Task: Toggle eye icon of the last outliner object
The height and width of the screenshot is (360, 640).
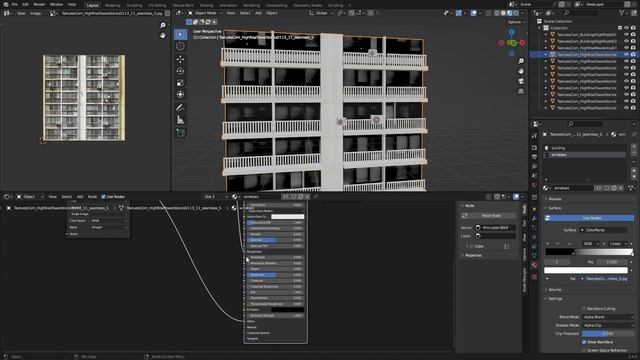Action: coord(626,108)
